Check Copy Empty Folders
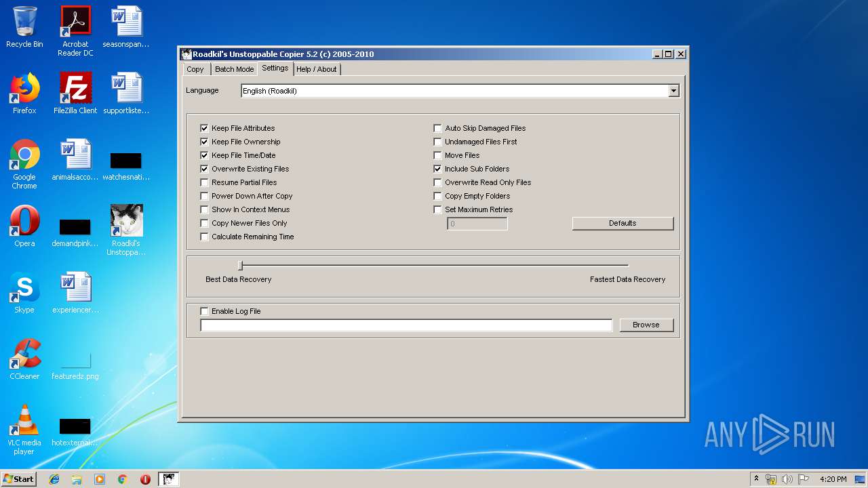The height and width of the screenshot is (488, 868). coord(437,196)
